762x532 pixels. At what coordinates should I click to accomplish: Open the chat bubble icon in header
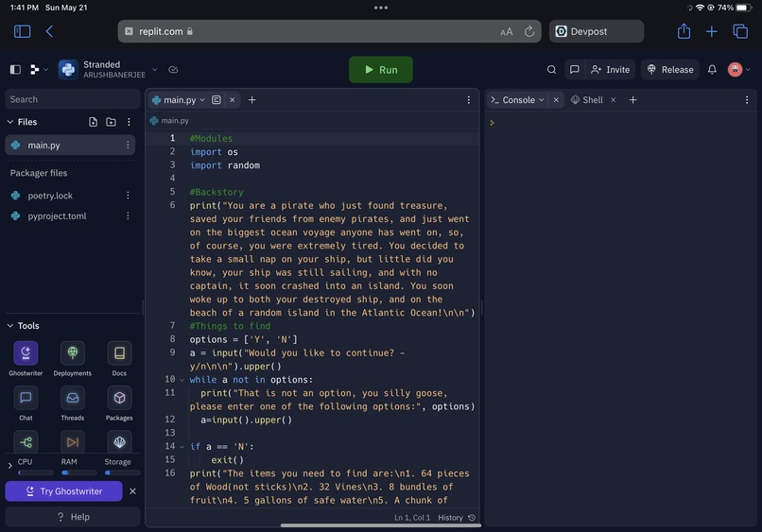[575, 70]
